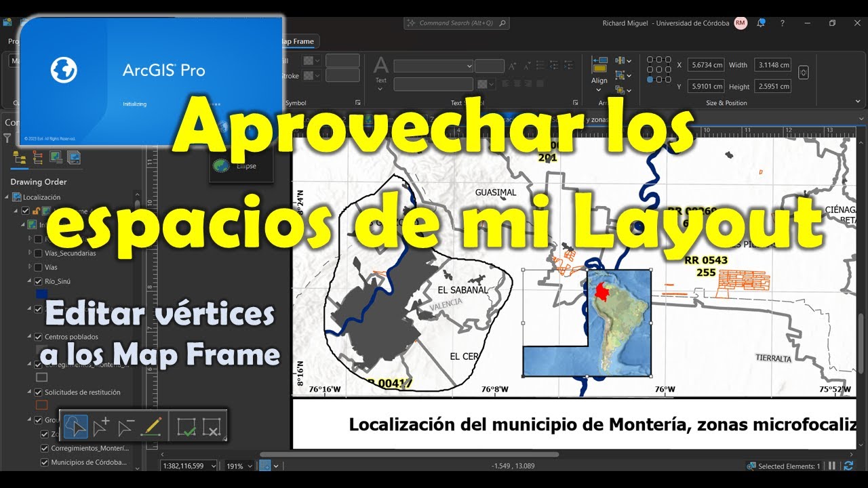Edit the Width value field

[772, 65]
